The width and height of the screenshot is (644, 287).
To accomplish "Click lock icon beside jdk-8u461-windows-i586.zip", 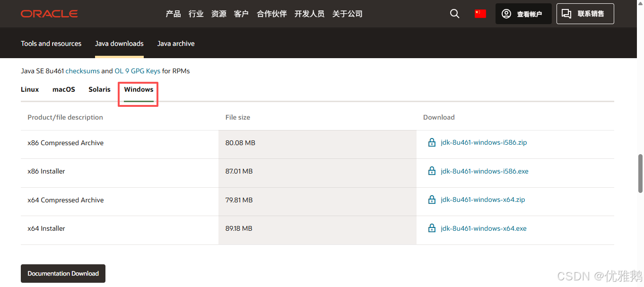I will tap(432, 142).
